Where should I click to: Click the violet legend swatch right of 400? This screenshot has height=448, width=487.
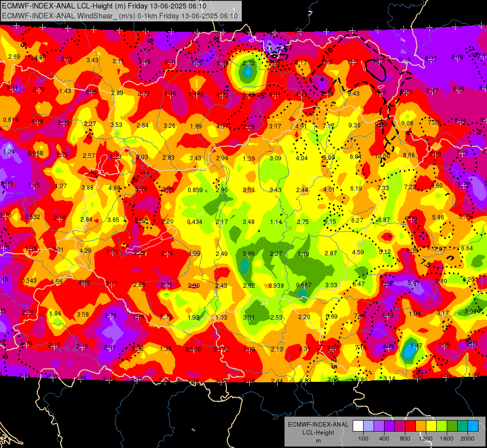390,426
